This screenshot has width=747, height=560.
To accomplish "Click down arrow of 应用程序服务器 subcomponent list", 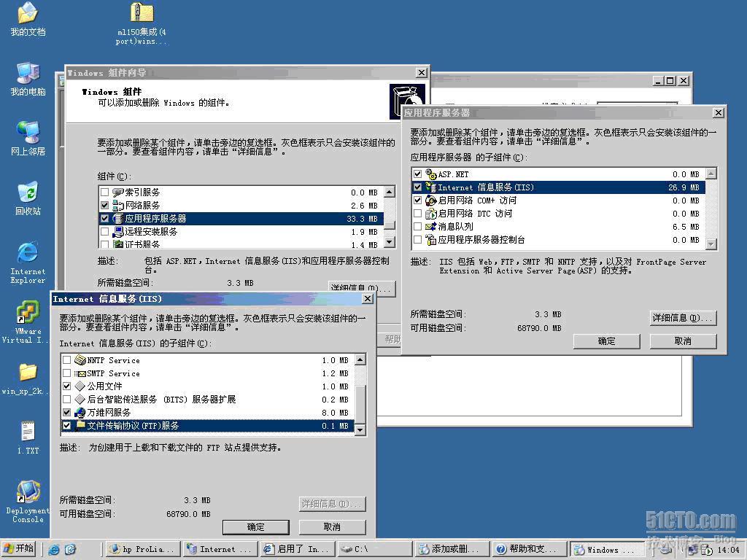I will (711, 244).
